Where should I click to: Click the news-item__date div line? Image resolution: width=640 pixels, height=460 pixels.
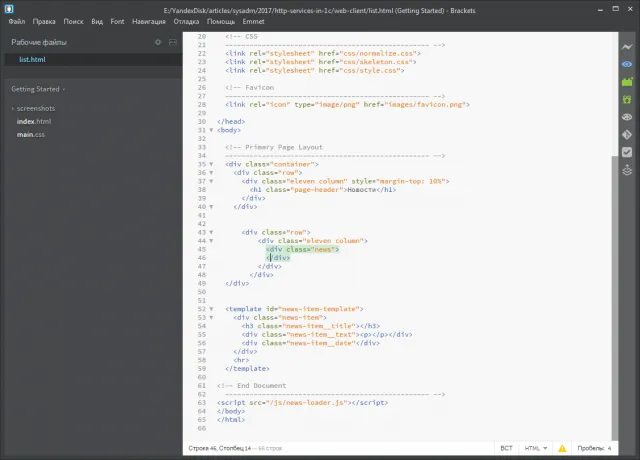(311, 343)
